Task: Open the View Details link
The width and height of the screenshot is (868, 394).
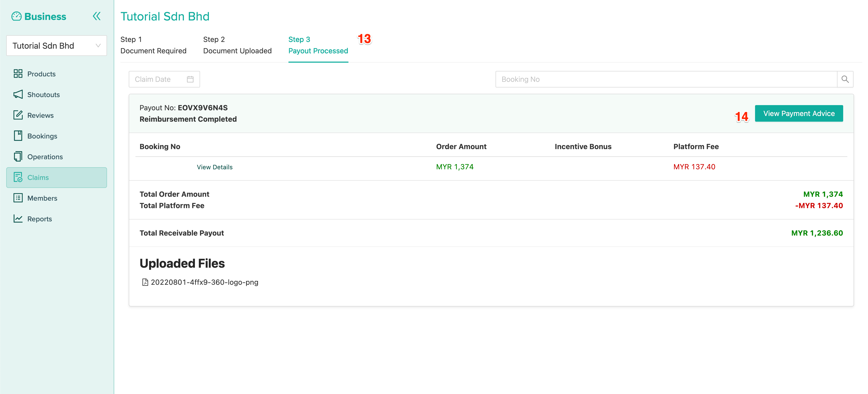Action: tap(214, 167)
